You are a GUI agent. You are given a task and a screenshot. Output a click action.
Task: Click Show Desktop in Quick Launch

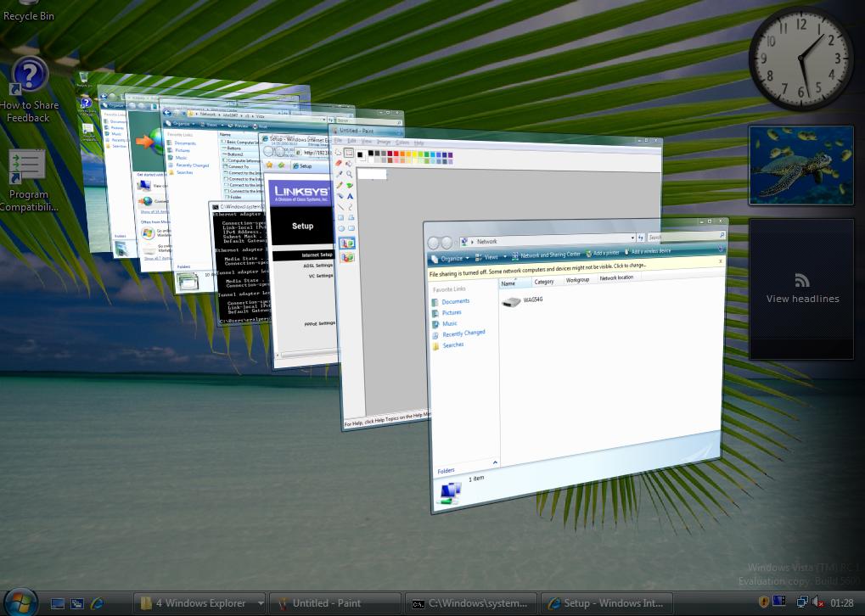[58, 604]
